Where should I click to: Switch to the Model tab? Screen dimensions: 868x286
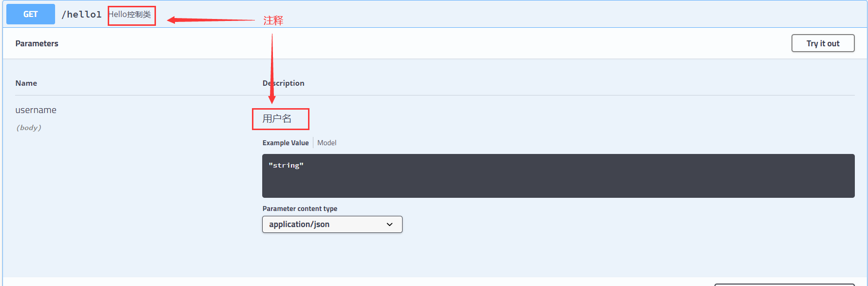(327, 143)
